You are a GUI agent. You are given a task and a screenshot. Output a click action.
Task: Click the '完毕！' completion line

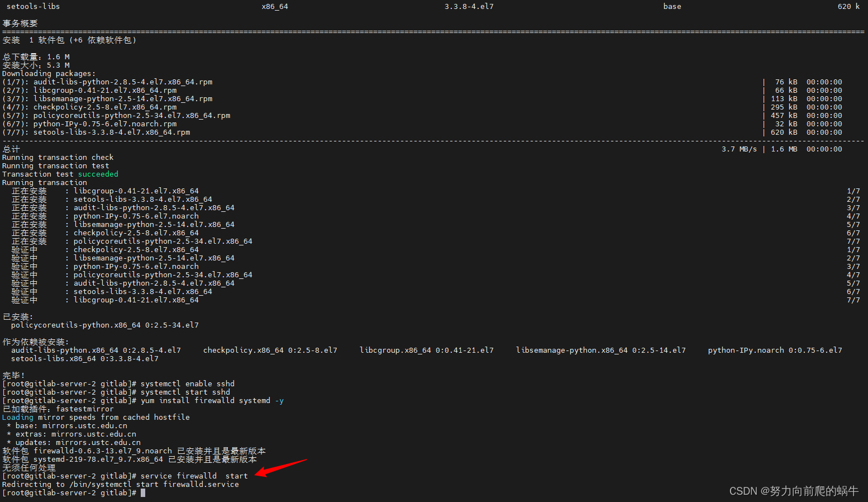click(14, 376)
